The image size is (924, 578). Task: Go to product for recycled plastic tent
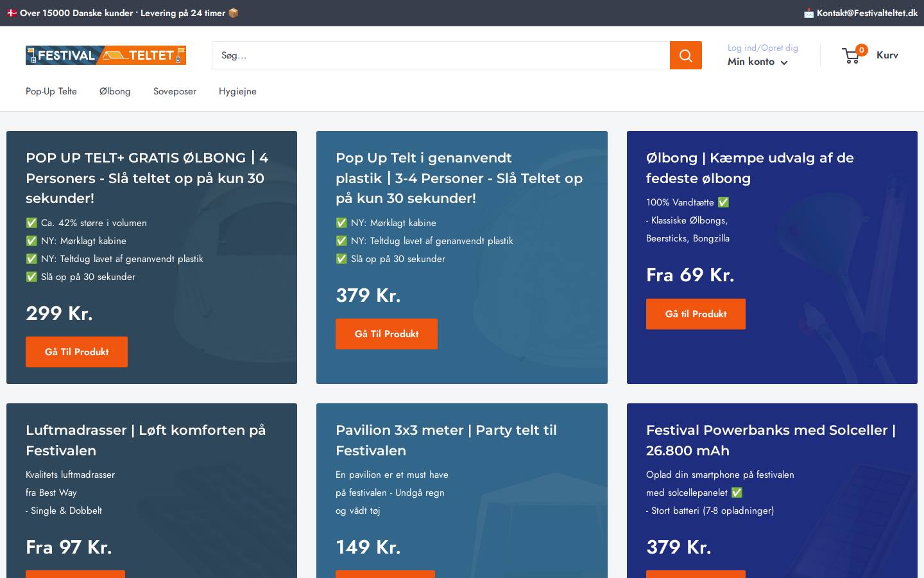pyautogui.click(x=386, y=334)
